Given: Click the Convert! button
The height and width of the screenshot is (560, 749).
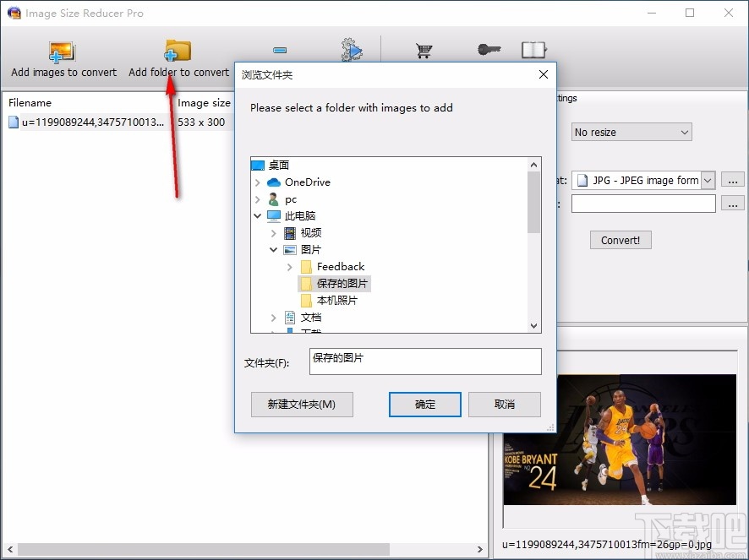Looking at the screenshot, I should (620, 240).
